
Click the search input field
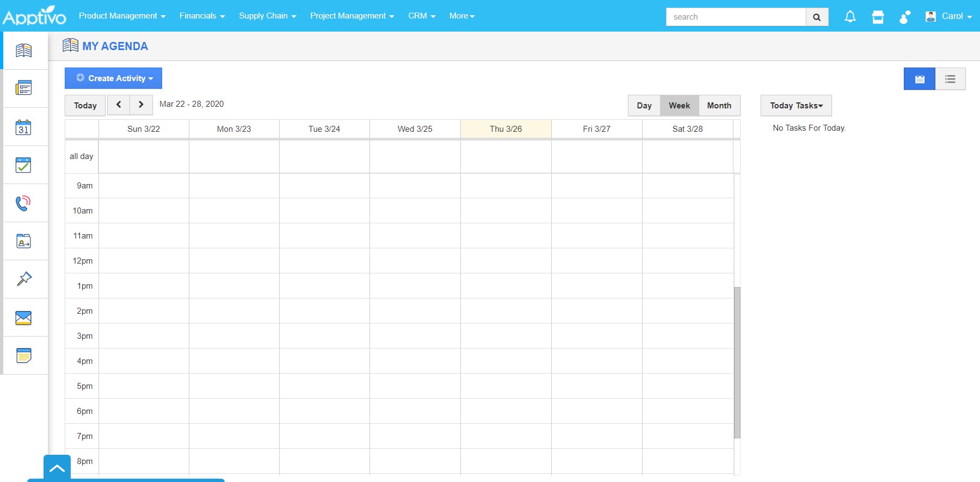point(736,17)
